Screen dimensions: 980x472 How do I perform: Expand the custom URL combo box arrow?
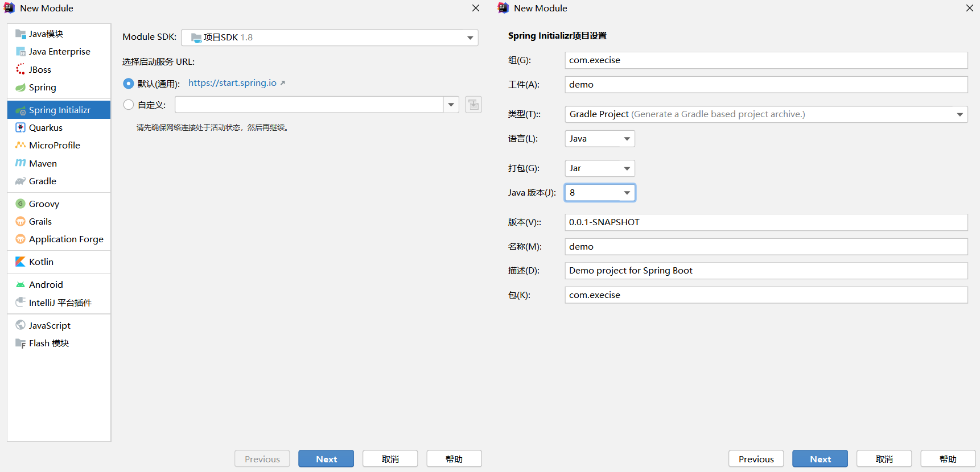pyautogui.click(x=451, y=105)
